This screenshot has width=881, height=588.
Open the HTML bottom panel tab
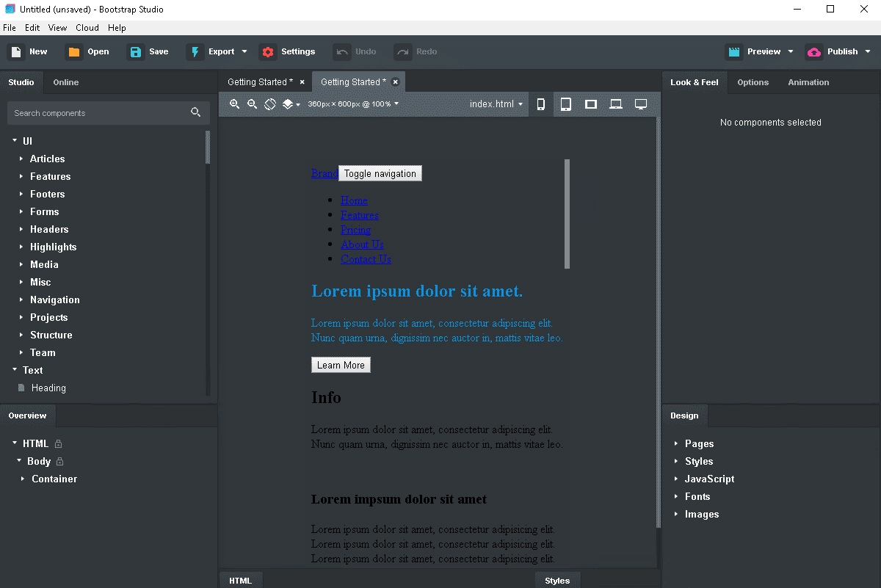(240, 580)
